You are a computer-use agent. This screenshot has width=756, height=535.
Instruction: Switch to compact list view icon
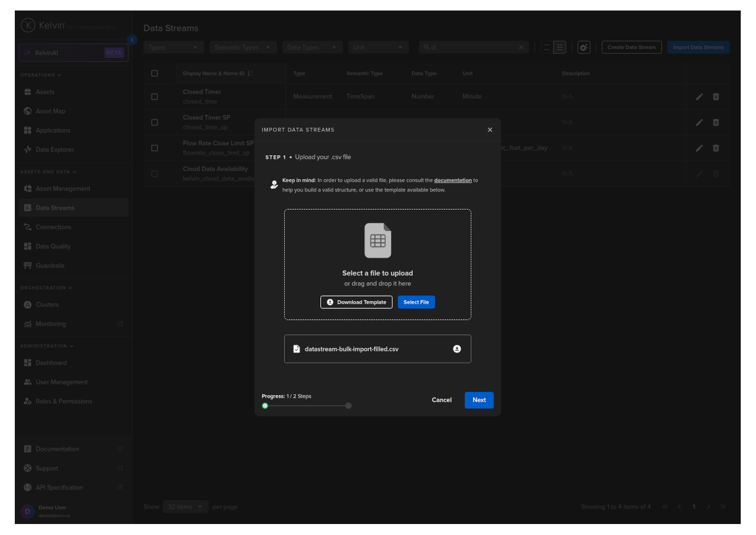point(547,47)
